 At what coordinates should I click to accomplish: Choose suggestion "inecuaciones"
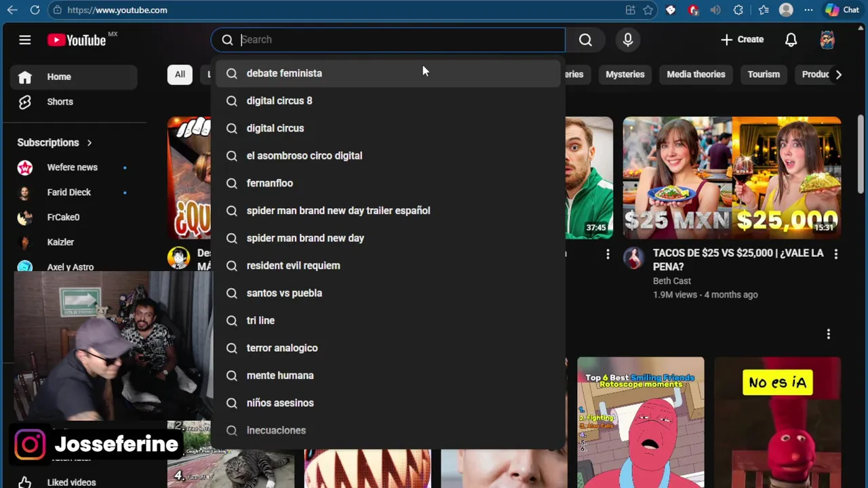click(388, 430)
